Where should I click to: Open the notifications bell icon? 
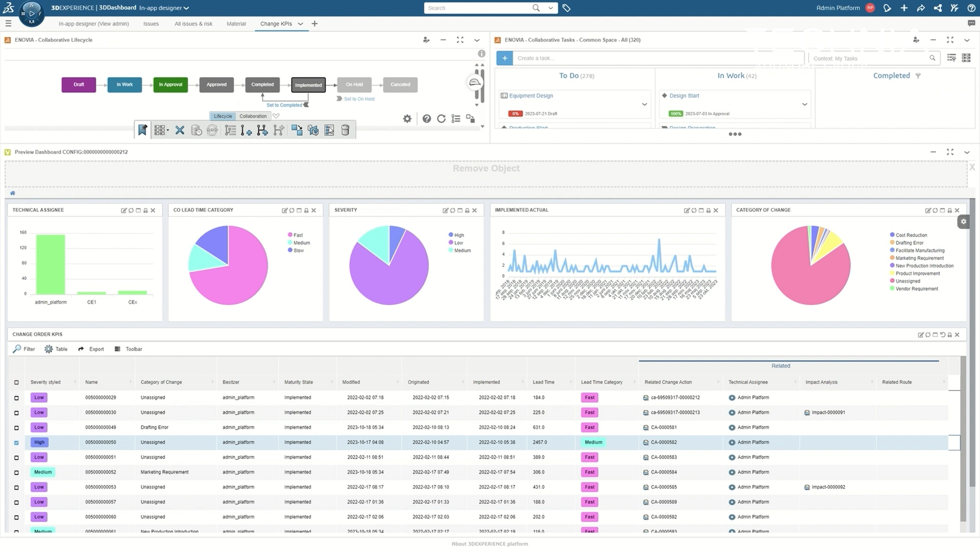coord(887,8)
